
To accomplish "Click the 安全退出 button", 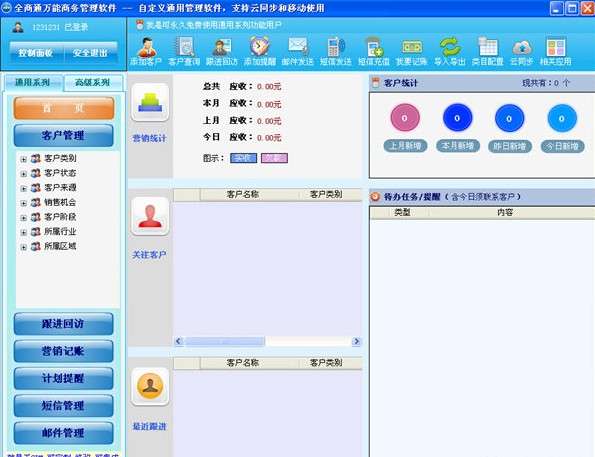I will (90, 53).
